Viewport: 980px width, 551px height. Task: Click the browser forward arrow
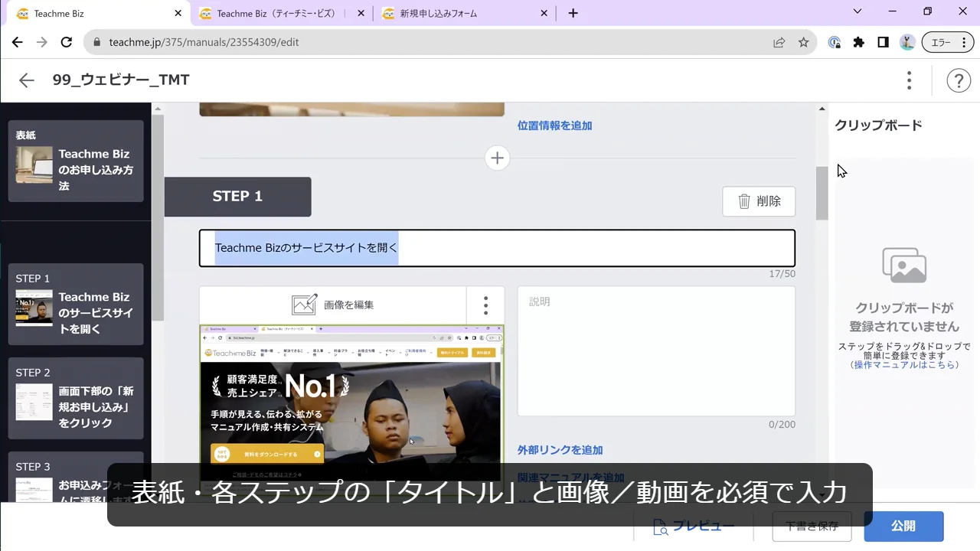tap(41, 42)
